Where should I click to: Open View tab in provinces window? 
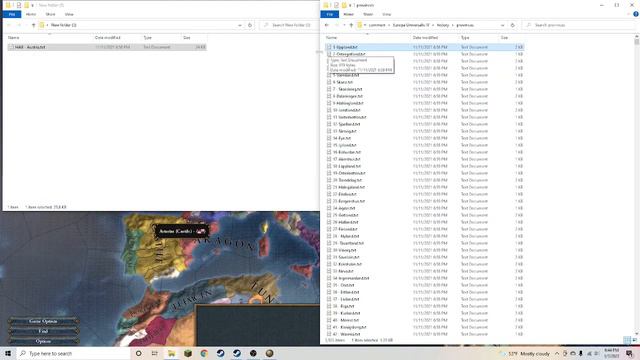(x=387, y=14)
